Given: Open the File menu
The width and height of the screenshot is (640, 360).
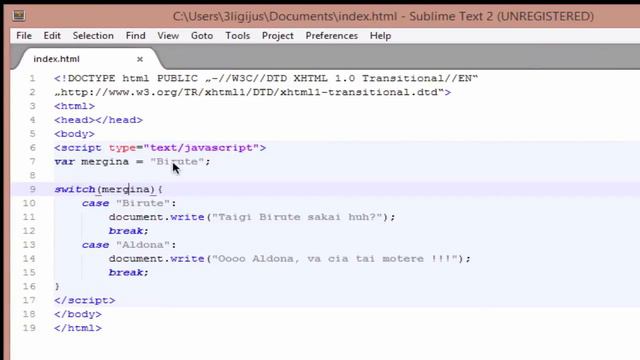Looking at the screenshot, I should coord(24,36).
